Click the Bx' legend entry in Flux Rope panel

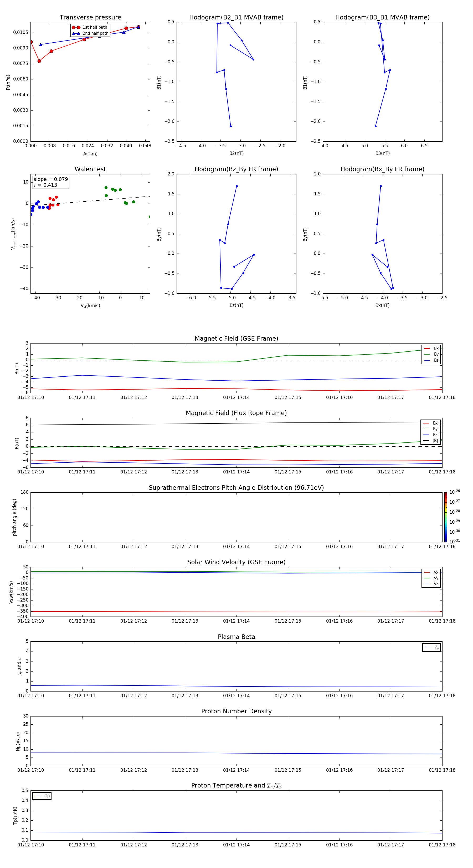[x=431, y=423]
